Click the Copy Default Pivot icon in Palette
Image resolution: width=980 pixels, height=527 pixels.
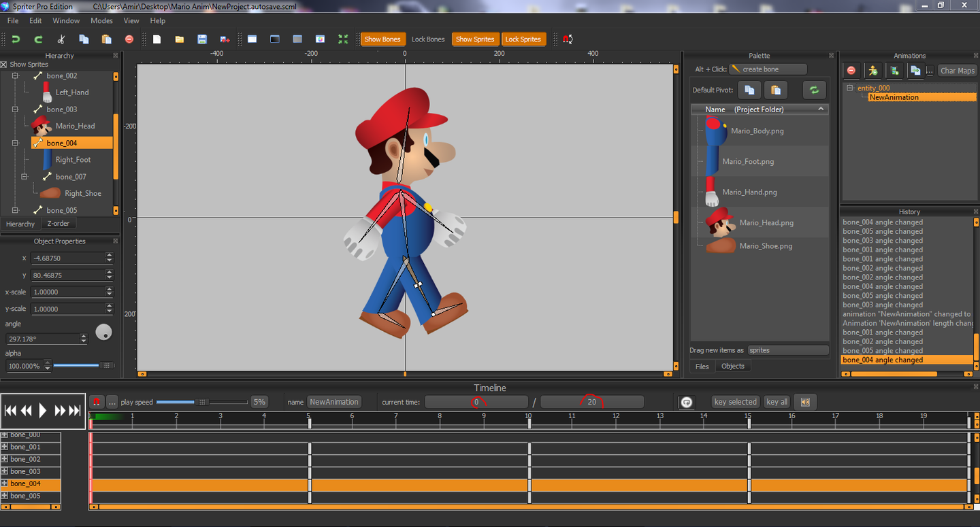[x=749, y=90]
